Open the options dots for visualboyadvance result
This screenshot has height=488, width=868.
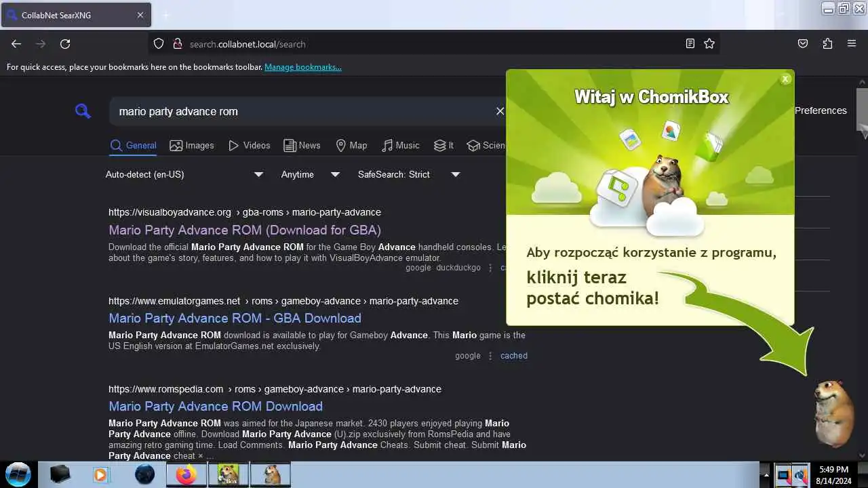pyautogui.click(x=490, y=268)
